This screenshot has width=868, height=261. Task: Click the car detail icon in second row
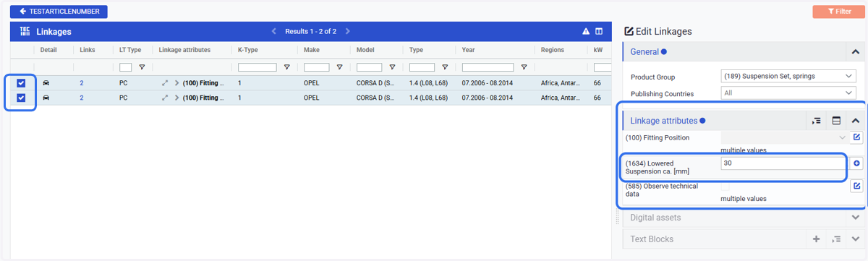(47, 98)
